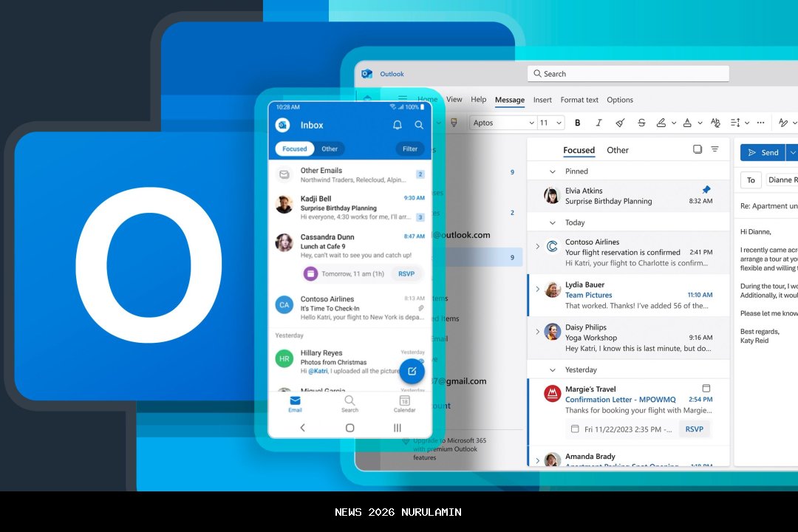Open the Format text ribbon tab
The image size is (798, 532).
point(579,100)
